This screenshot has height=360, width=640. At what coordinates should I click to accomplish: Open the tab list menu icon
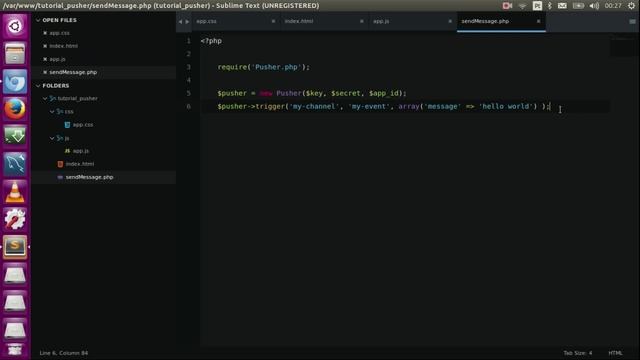632,22
